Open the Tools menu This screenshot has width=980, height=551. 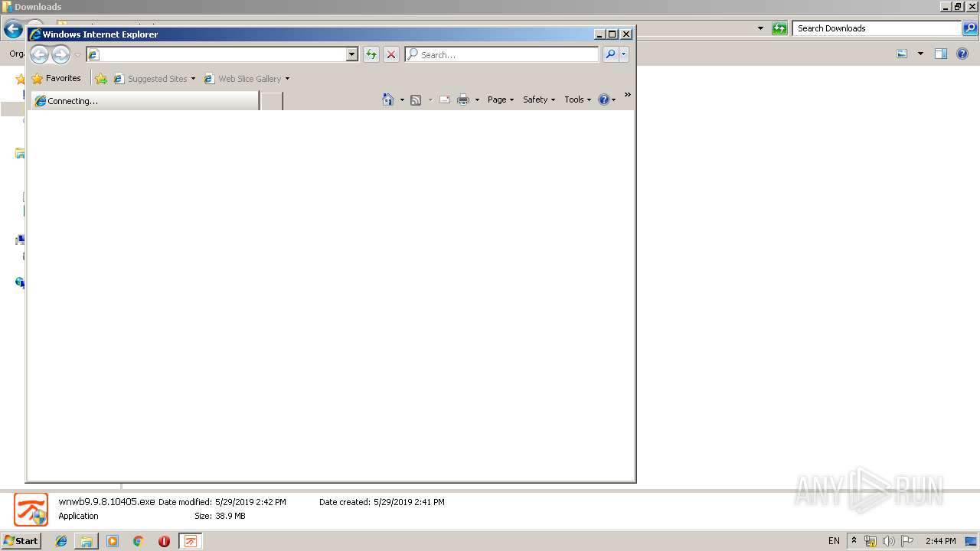(x=578, y=99)
